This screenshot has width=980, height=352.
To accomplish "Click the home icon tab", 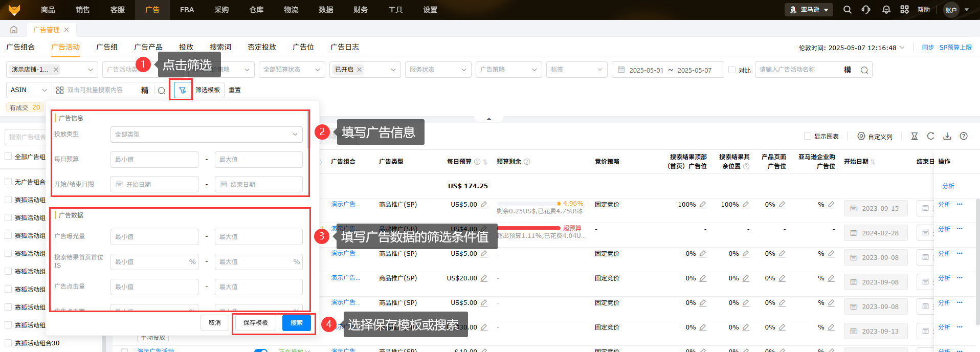I will [x=14, y=30].
